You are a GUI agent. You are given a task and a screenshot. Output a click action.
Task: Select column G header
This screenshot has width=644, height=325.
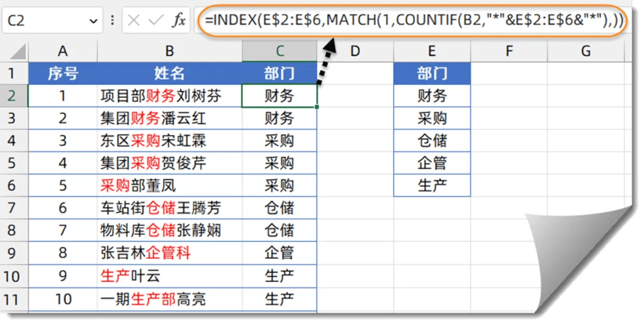(586, 51)
